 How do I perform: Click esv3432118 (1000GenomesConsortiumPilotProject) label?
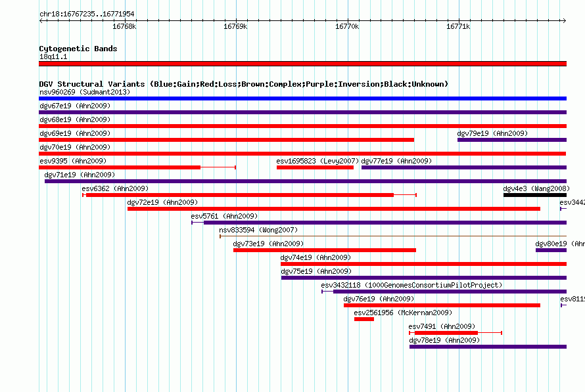pyautogui.click(x=411, y=285)
